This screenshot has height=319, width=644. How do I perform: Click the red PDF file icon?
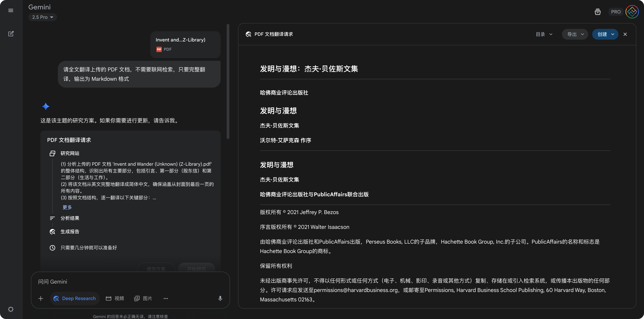(159, 49)
